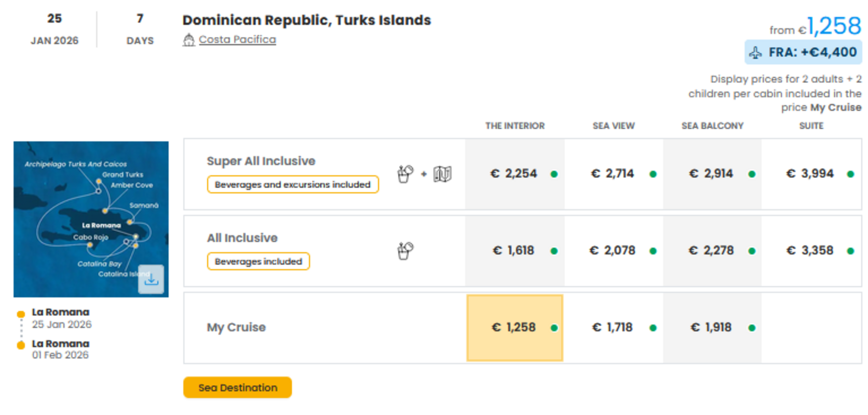Click the FRA flight add-on price badge

pos(803,52)
